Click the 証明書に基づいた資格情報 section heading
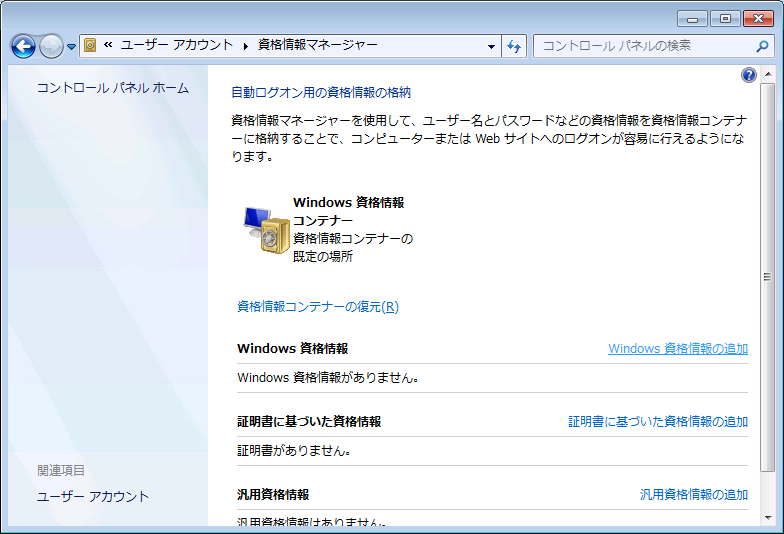The height and width of the screenshot is (534, 784). coord(309,422)
